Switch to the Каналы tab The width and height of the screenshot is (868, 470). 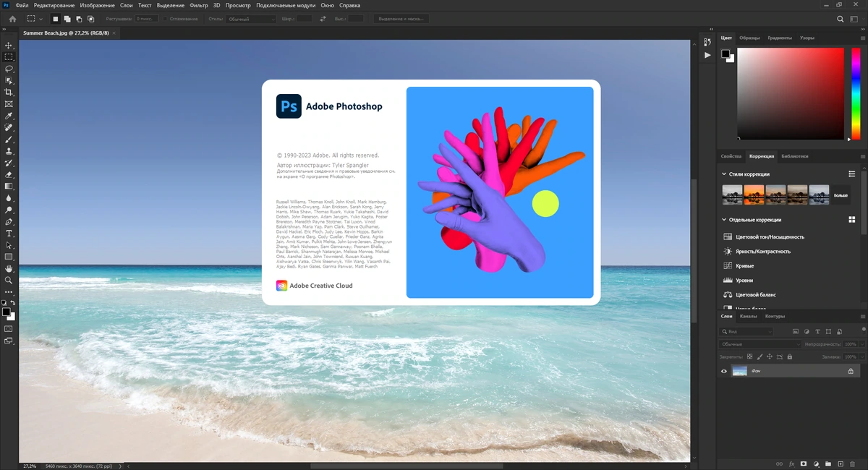point(749,316)
